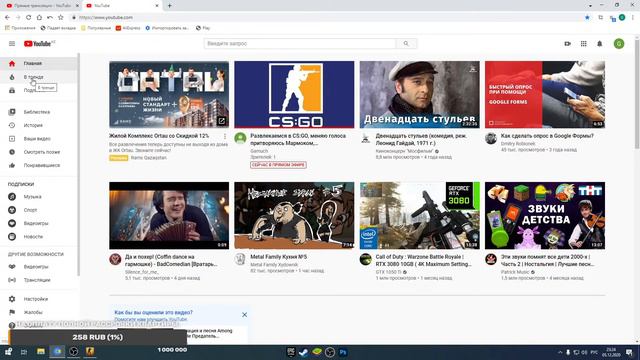The width and height of the screenshot is (640, 360).
Task: Open the Google Forms video channel avatar
Action: (491, 138)
